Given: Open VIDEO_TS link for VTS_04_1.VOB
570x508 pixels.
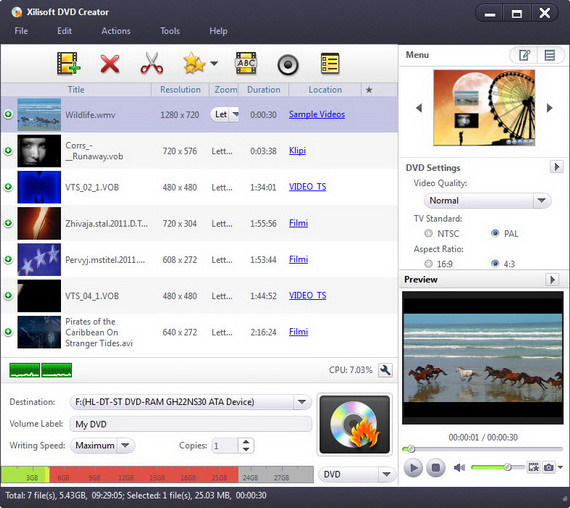Looking at the screenshot, I should tap(307, 296).
